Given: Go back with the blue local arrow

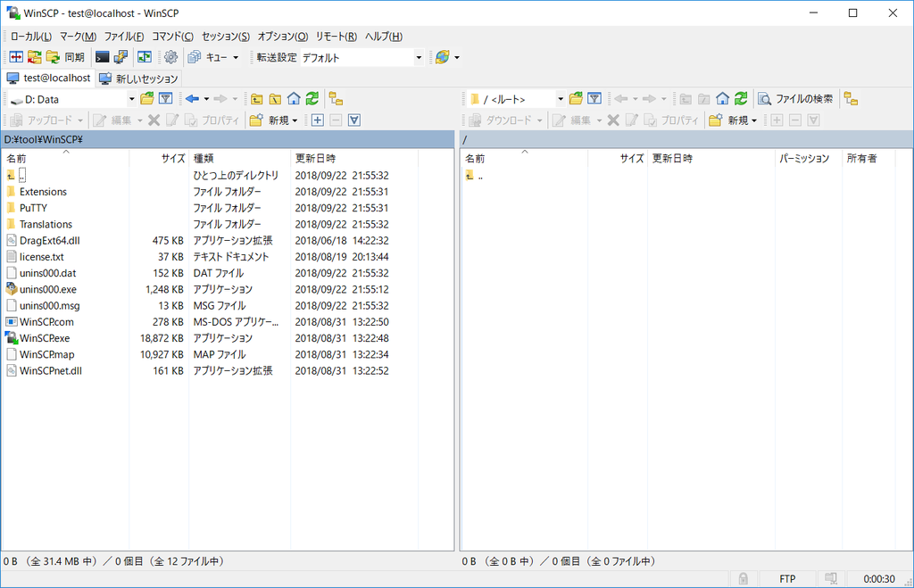Looking at the screenshot, I should point(193,98).
